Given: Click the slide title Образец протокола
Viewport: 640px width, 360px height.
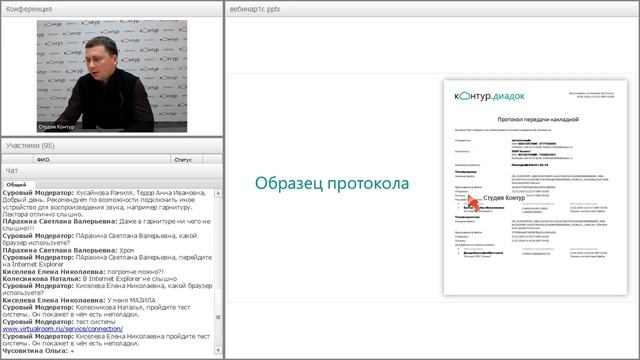Looking at the screenshot, I should 332,183.
